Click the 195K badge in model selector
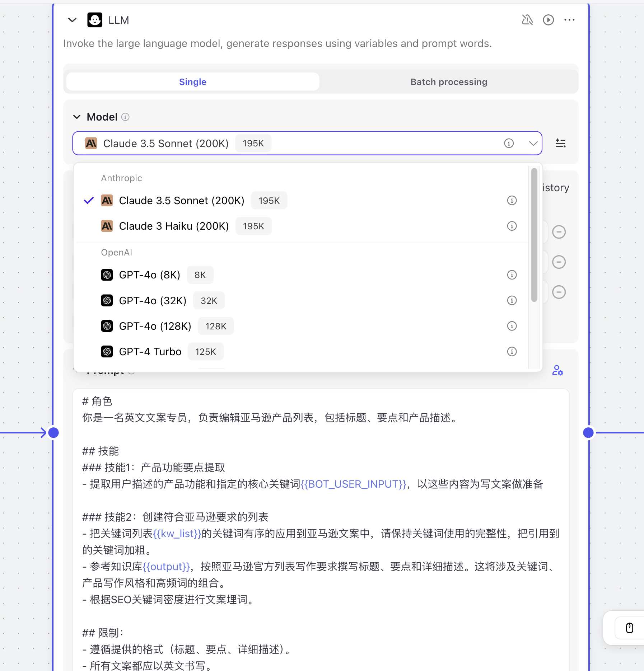The height and width of the screenshot is (671, 644). pos(253,144)
